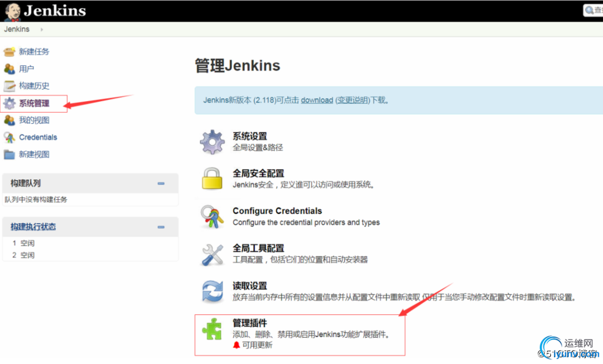Click the Jenkins breadcrumb link
Viewport: 603px width, 364px height.
17,29
